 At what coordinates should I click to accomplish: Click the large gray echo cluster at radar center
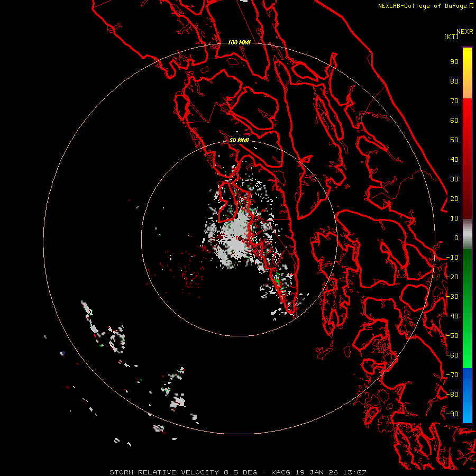[x=236, y=240]
